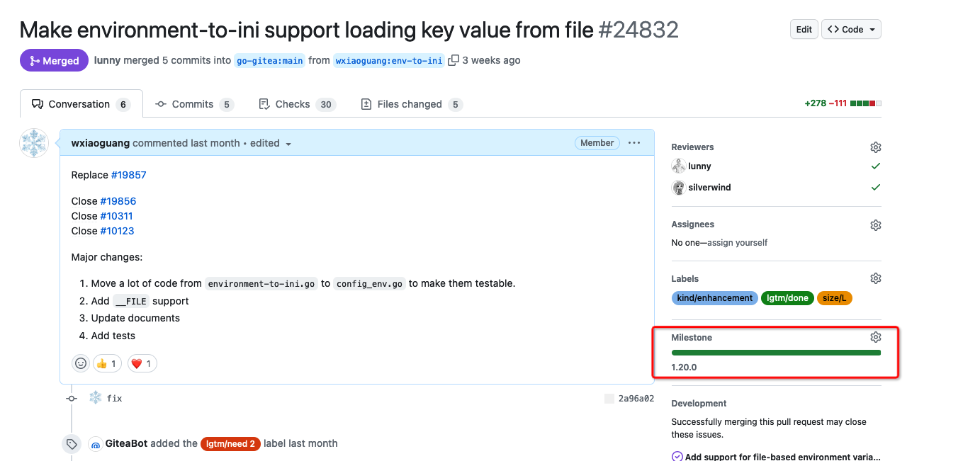Click the Labels gear icon
Screen dimensions: 980x461
(875, 278)
